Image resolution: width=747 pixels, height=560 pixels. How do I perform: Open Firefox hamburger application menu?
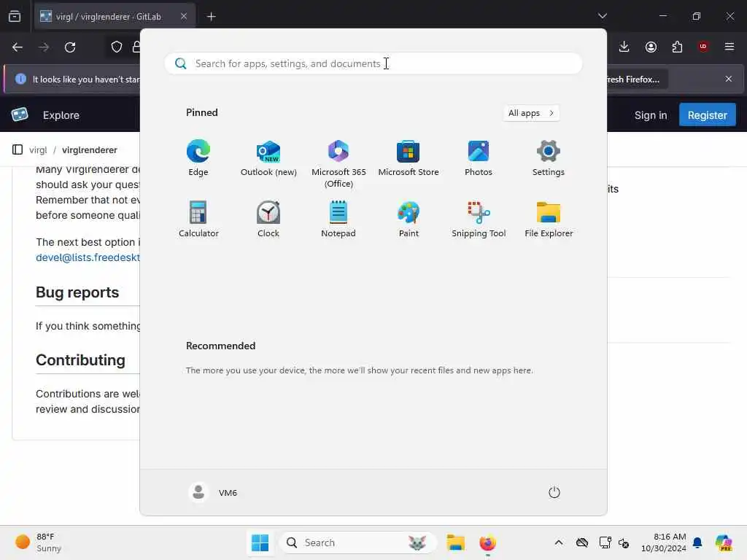coord(729,47)
